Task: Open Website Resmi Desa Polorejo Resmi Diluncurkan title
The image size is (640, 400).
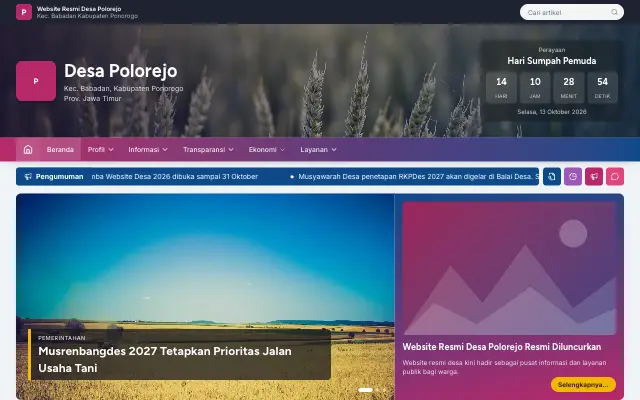Action: pyautogui.click(x=502, y=347)
